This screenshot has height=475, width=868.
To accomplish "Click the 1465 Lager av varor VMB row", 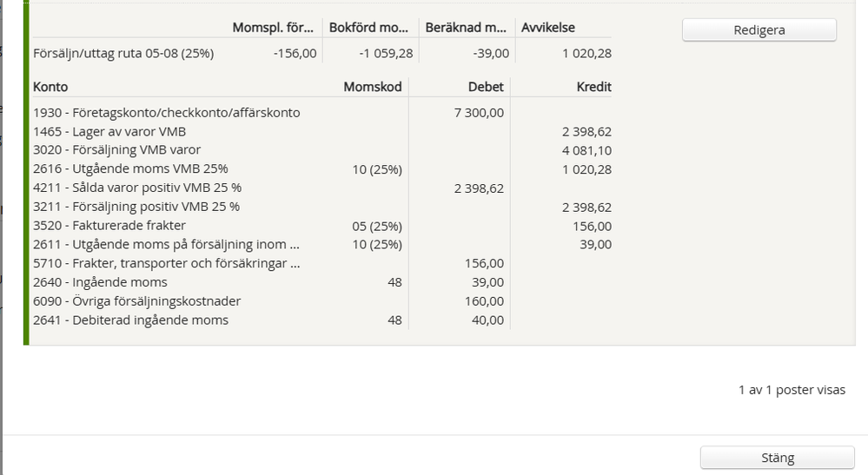I will [109, 131].
